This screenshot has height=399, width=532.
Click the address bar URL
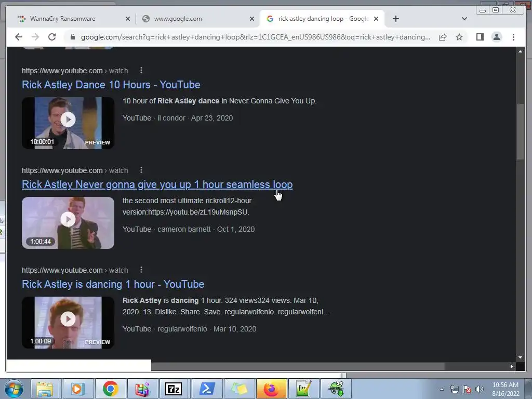256,37
